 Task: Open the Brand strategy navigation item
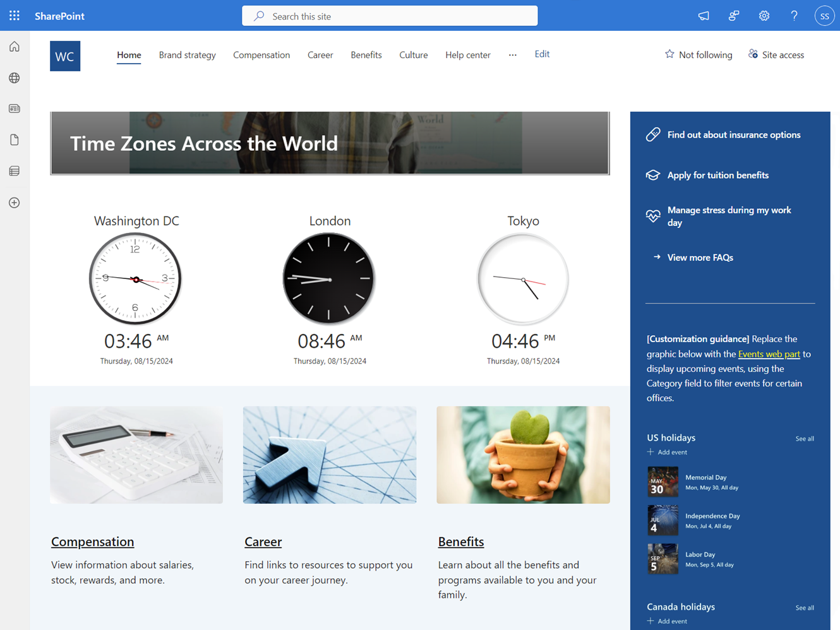(187, 55)
